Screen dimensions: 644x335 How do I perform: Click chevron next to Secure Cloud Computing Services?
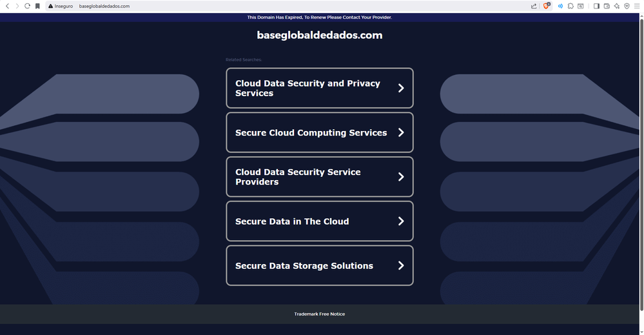[401, 132]
